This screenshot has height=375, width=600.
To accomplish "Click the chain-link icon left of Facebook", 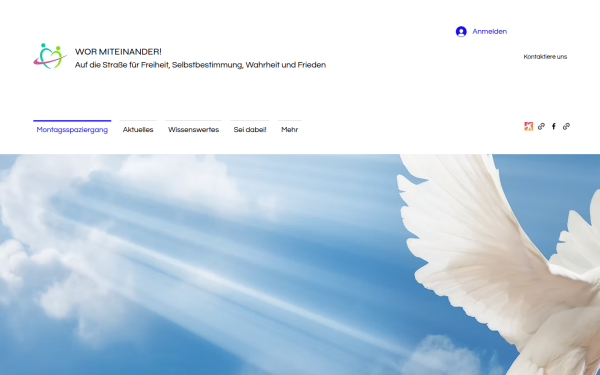I will (541, 126).
